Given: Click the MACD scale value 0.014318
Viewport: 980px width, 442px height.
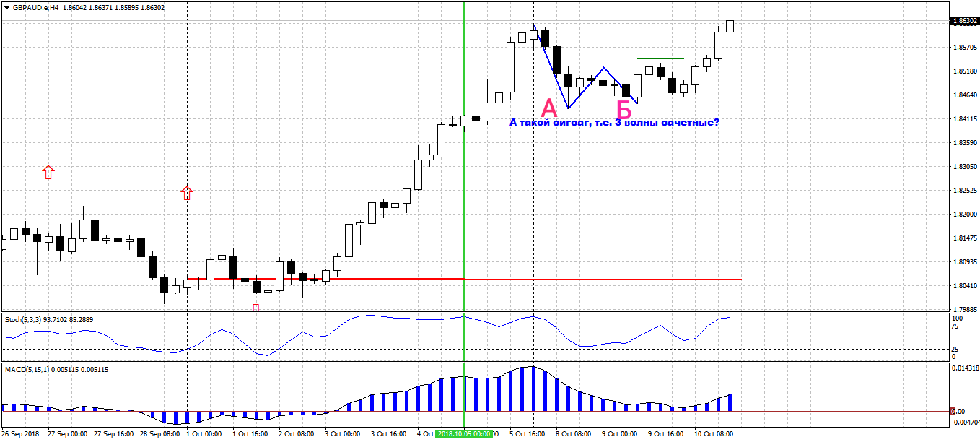Looking at the screenshot, I should pos(965,368).
